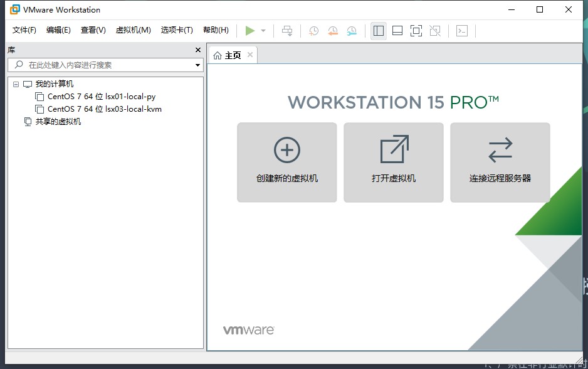Image resolution: width=588 pixels, height=369 pixels.
Task: Toggle the library sidebar view
Action: 378,30
